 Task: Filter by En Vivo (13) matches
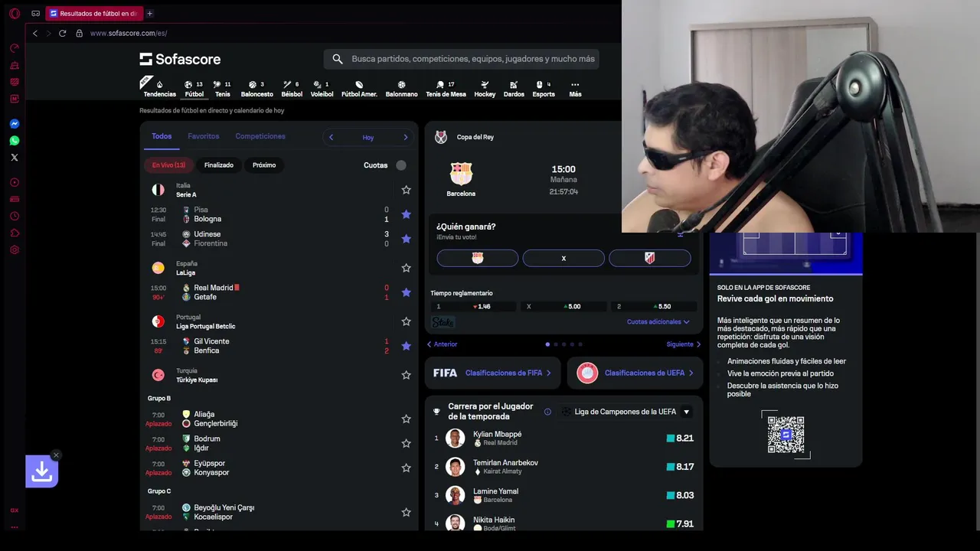coord(168,165)
